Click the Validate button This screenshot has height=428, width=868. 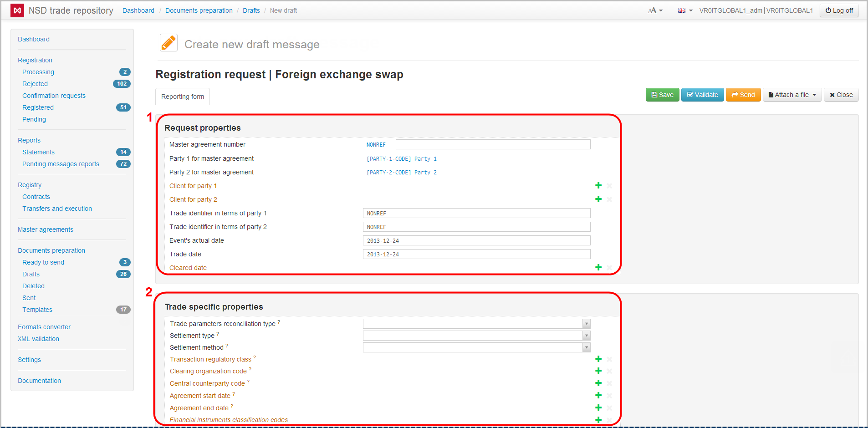702,95
